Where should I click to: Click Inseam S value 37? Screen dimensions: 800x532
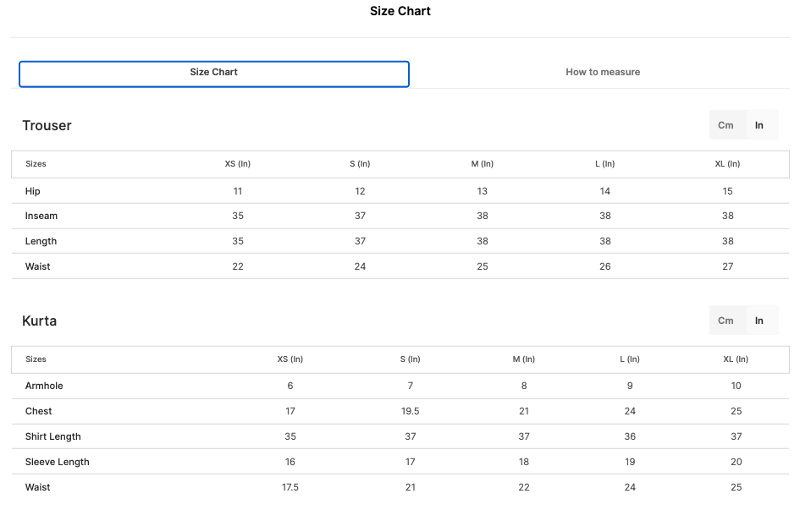click(x=360, y=216)
